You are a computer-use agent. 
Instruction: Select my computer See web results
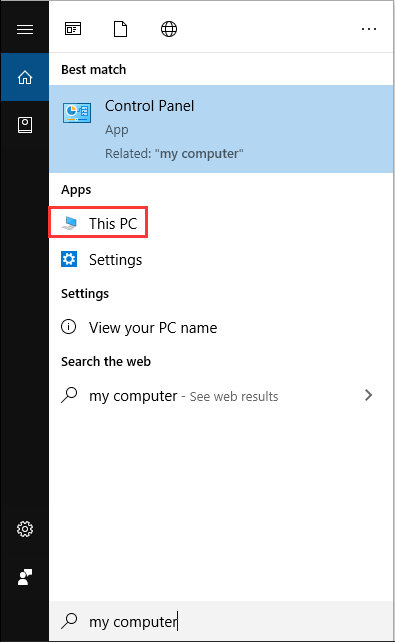coord(221,396)
